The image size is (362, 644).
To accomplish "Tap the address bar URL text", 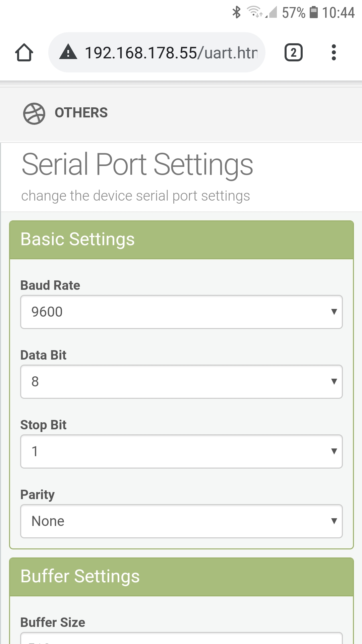I will coord(171,53).
